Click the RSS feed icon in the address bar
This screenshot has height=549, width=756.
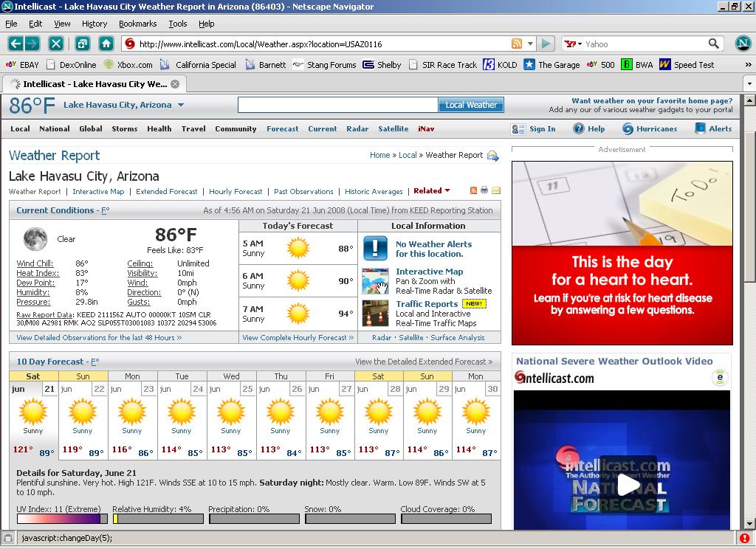pyautogui.click(x=517, y=44)
